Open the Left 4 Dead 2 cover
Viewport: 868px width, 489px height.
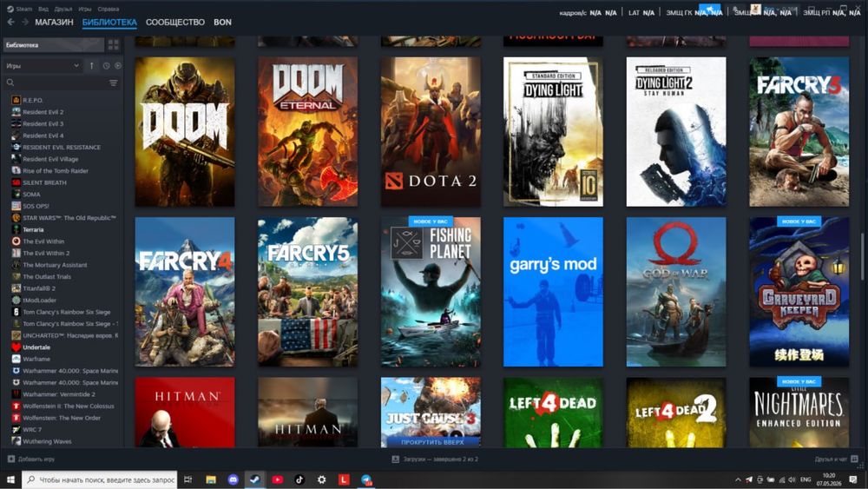click(x=676, y=413)
